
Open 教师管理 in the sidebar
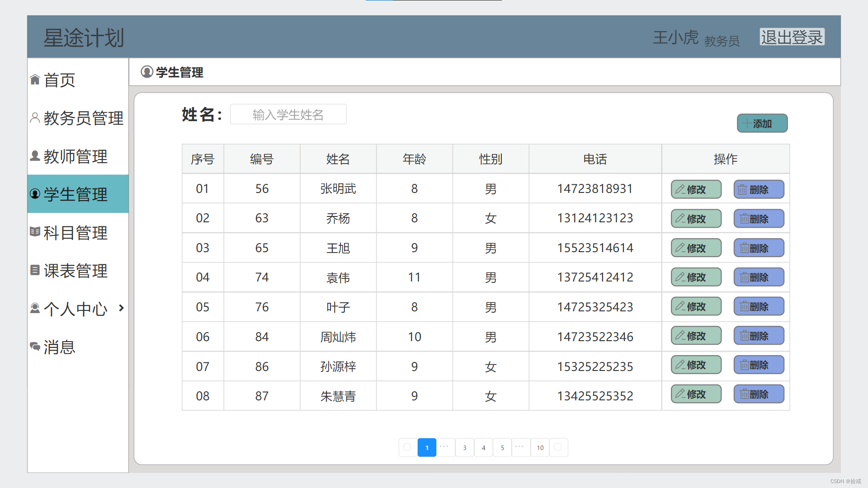click(x=76, y=156)
